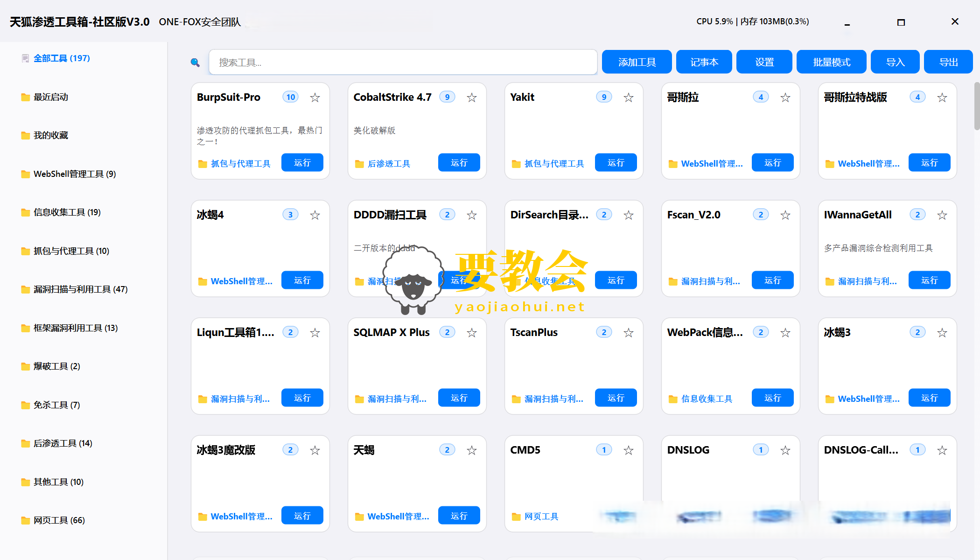The height and width of the screenshot is (560, 980).
Task: Favorite the Fscan_V2.0 tool
Action: coord(785,215)
